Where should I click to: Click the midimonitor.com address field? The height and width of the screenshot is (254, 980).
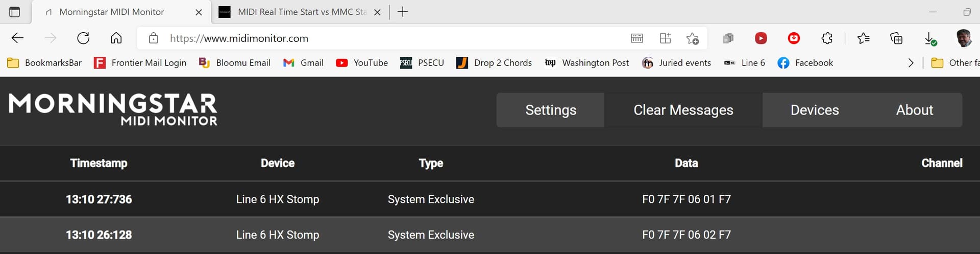click(x=357, y=38)
